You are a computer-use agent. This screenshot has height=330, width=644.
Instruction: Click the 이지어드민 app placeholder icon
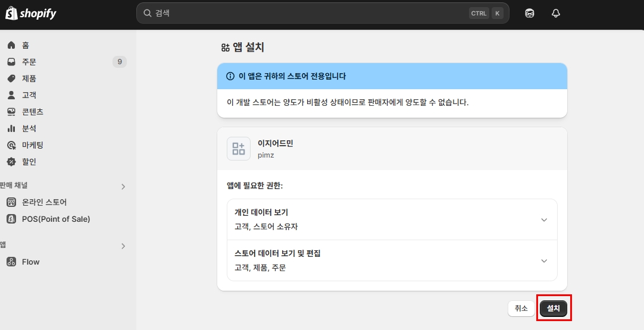[x=239, y=149]
